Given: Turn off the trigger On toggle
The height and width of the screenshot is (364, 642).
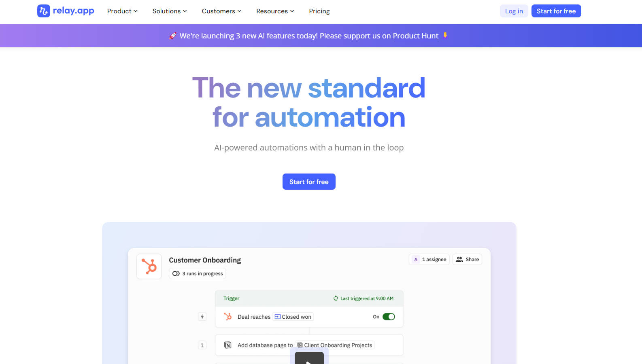Looking at the screenshot, I should [389, 317].
